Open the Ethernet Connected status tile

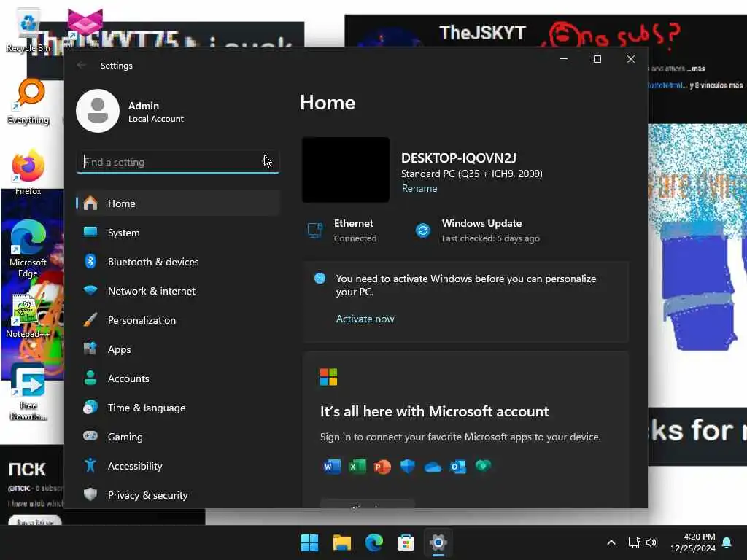pyautogui.click(x=342, y=230)
